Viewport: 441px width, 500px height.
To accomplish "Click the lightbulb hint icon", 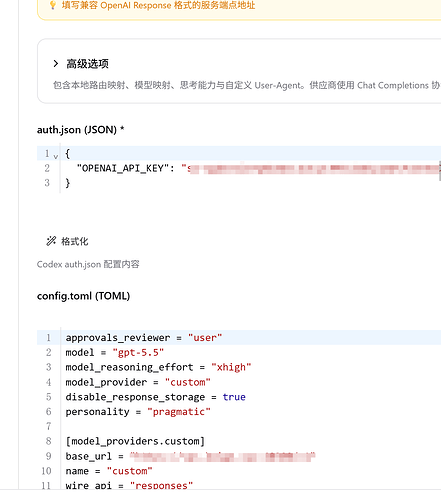I will [53, 5].
